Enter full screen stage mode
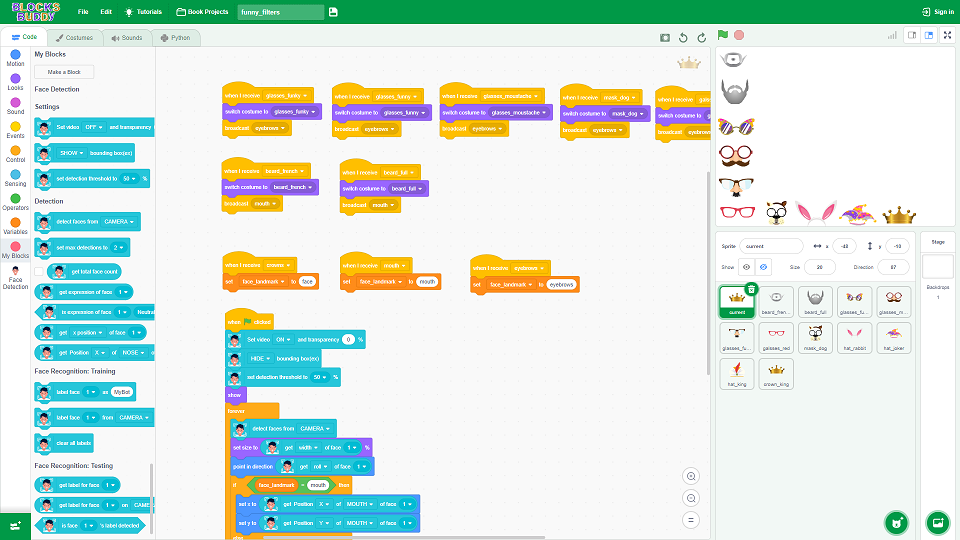Viewport: 960px width, 540px height. (x=946, y=35)
